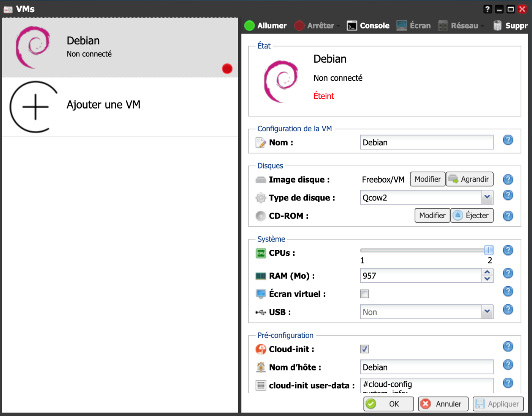Click the Nom edit pencil icon
Viewport: 532px width, 416px height.
(x=261, y=142)
